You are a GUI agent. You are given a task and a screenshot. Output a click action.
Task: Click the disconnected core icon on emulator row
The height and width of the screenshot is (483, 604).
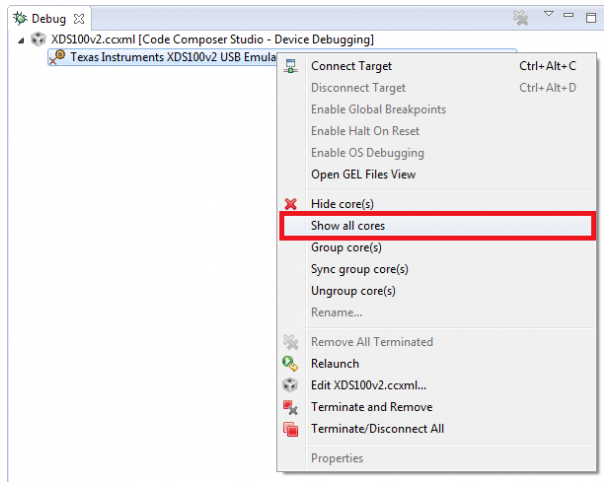coord(57,57)
